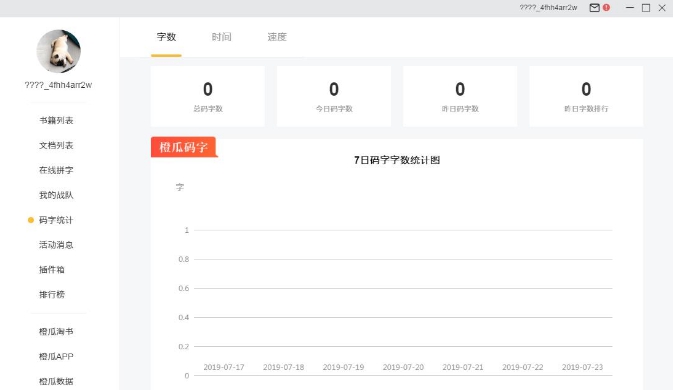Open 书籍列表 in the sidebar

(56, 121)
